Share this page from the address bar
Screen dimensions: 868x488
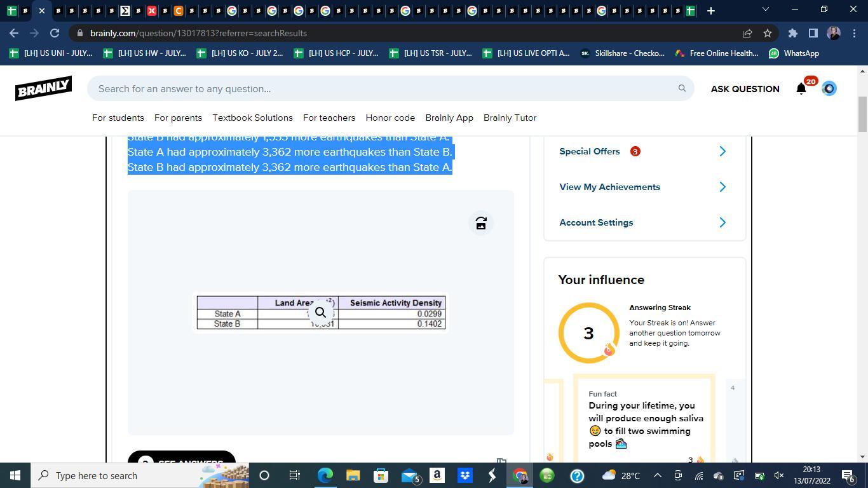point(747,33)
